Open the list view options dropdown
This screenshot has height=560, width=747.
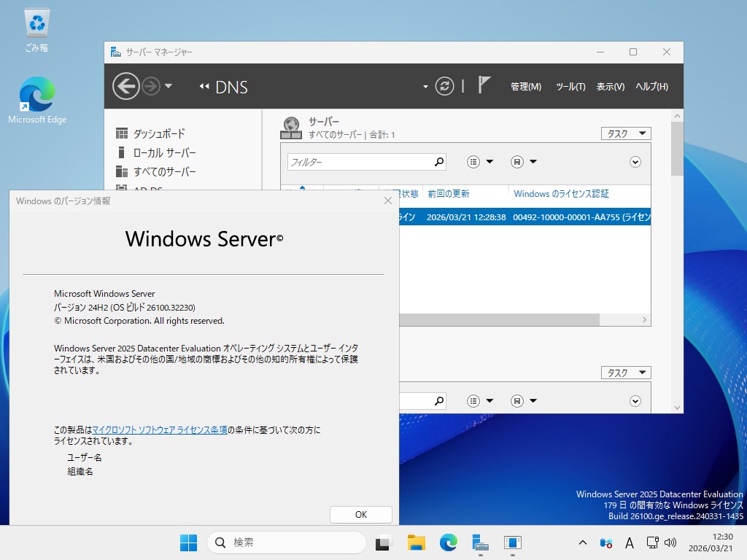click(x=480, y=162)
